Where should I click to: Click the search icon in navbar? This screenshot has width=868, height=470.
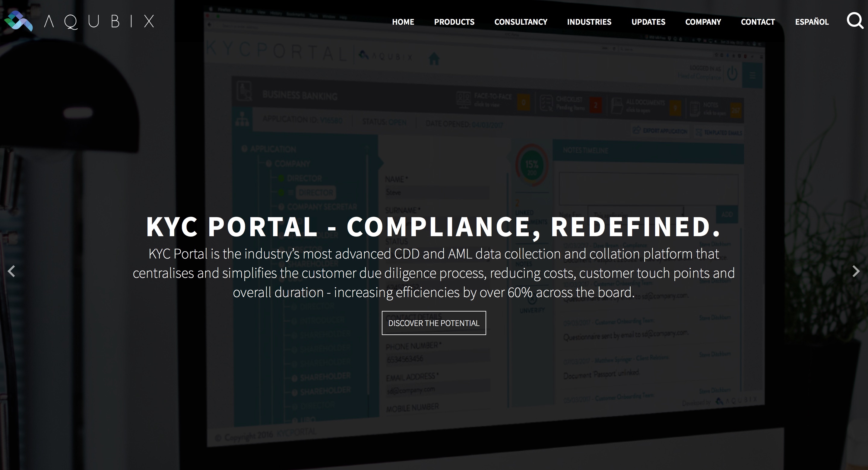(855, 21)
